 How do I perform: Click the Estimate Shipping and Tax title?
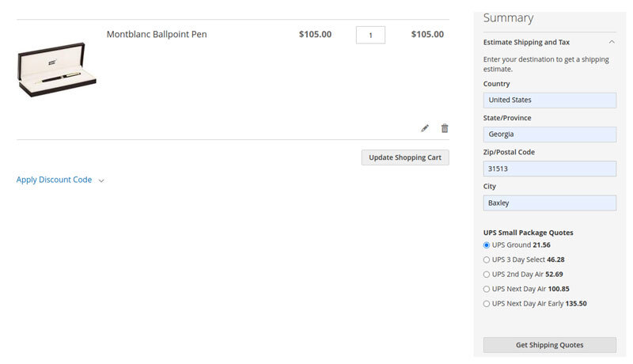(526, 42)
